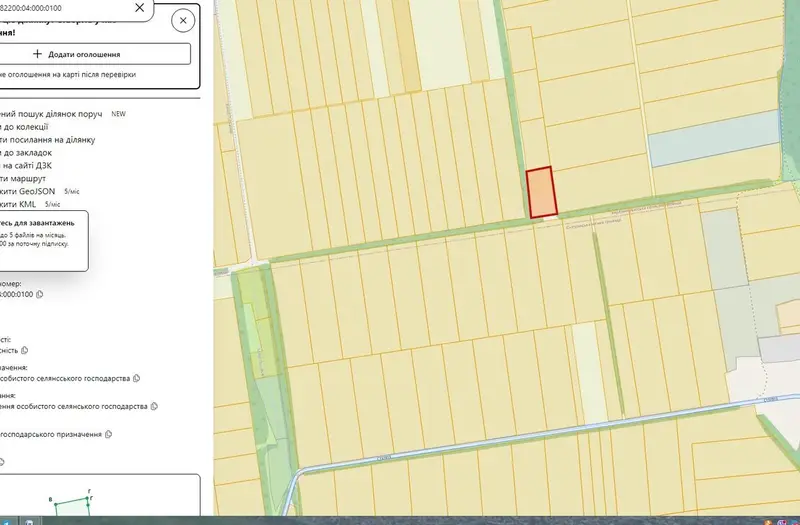Download the parcel as KML

pos(18,204)
